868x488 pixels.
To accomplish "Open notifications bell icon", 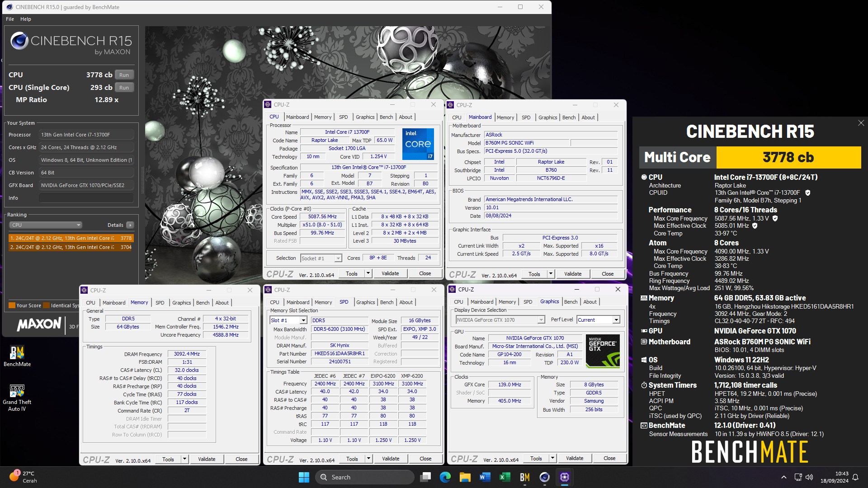I will (x=855, y=477).
